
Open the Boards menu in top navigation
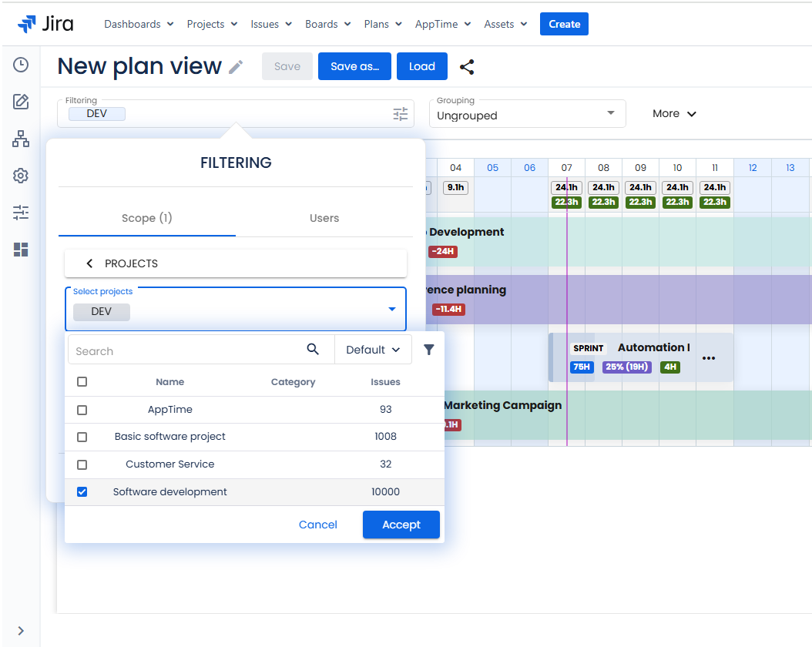[x=327, y=24]
